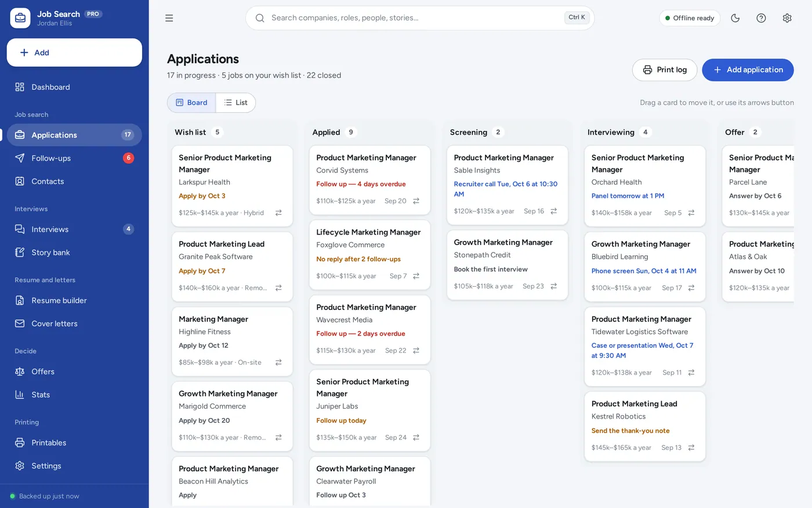Open Offers page in sidebar
Screen dimensions: 812x508
(x=74, y=372)
